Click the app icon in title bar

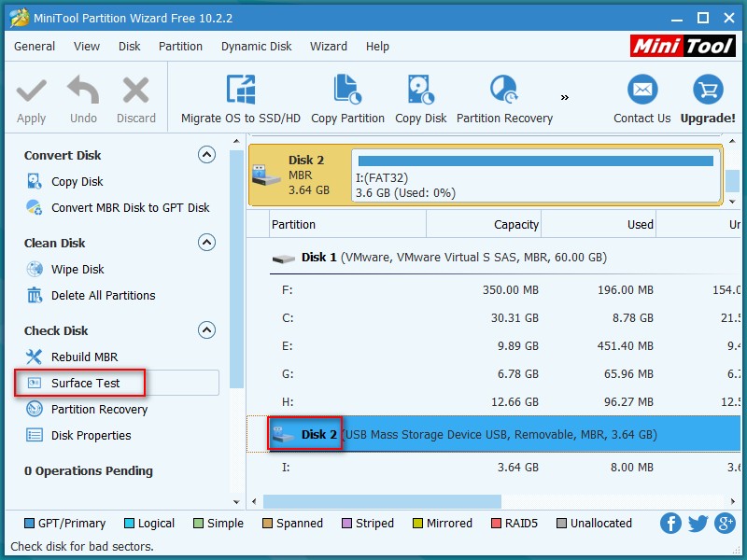coord(20,18)
